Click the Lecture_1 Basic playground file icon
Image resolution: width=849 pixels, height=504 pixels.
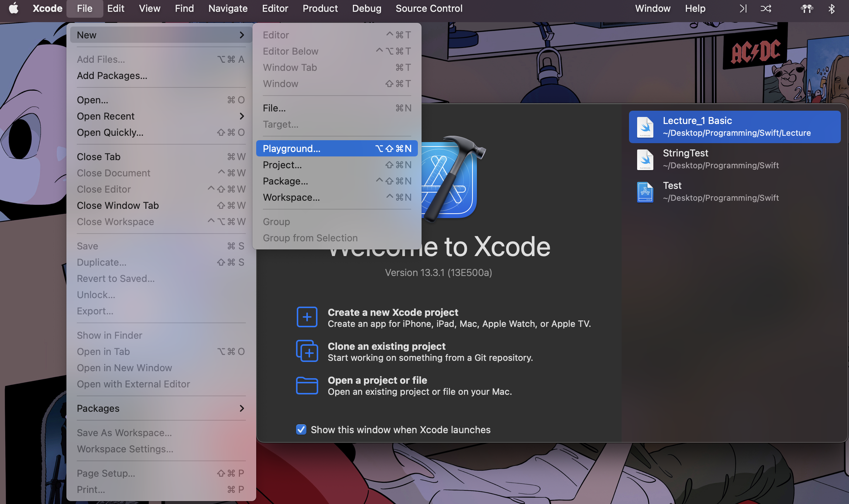point(645,127)
